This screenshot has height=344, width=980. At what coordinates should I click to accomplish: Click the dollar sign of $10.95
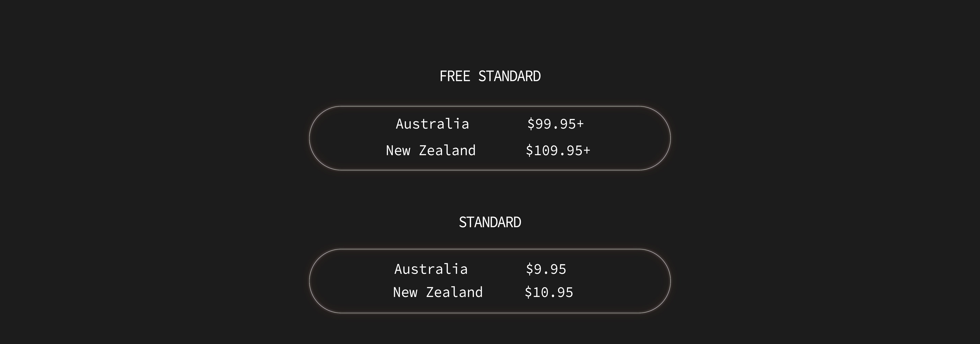click(528, 293)
